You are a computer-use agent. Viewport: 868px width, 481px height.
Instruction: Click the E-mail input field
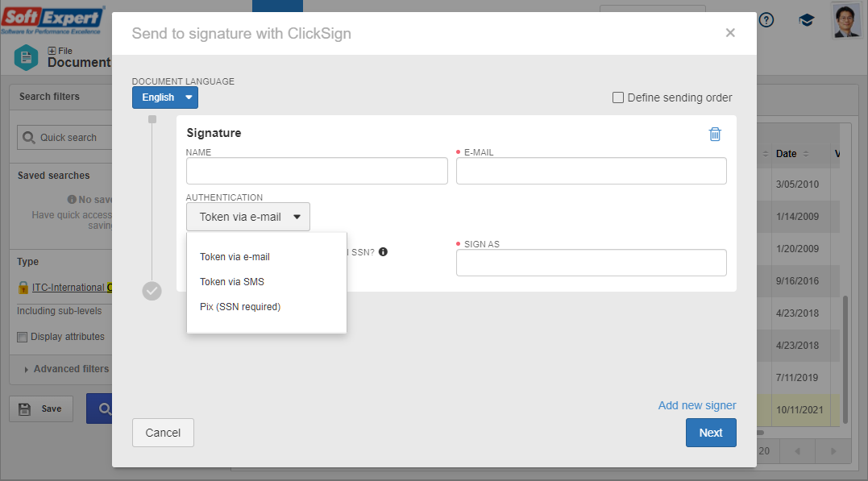[592, 171]
